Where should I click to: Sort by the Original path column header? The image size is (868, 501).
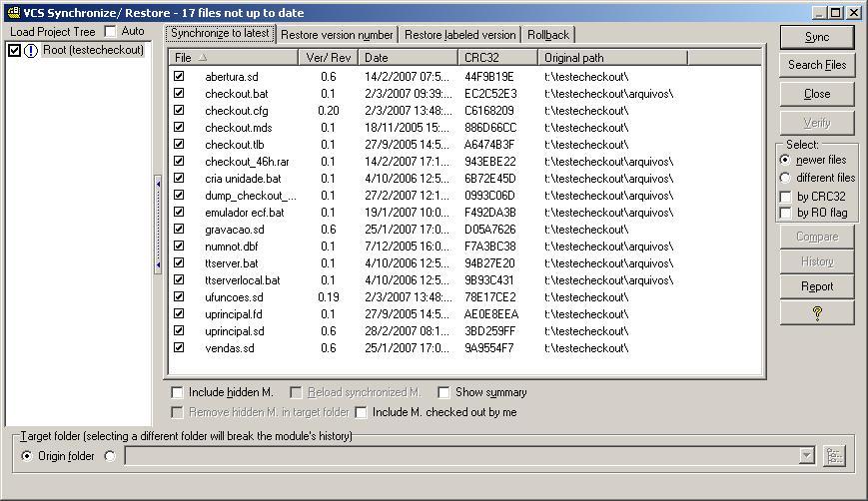point(612,58)
